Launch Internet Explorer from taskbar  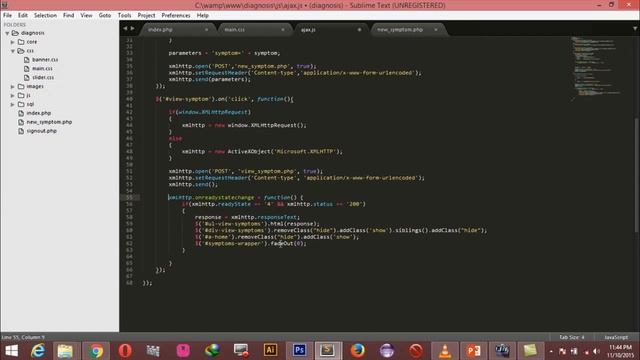(38, 351)
